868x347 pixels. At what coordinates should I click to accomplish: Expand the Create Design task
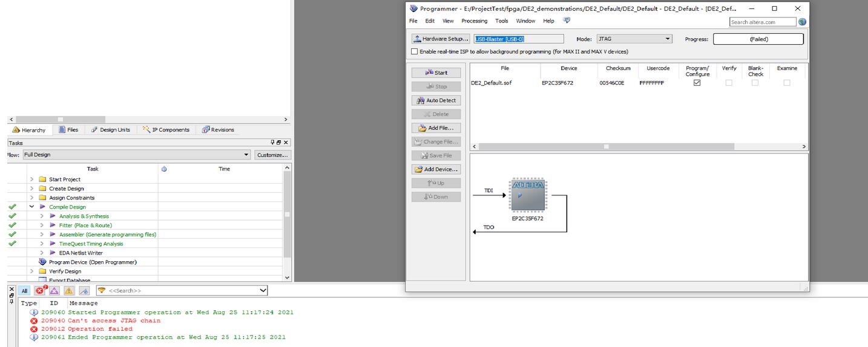click(32, 189)
